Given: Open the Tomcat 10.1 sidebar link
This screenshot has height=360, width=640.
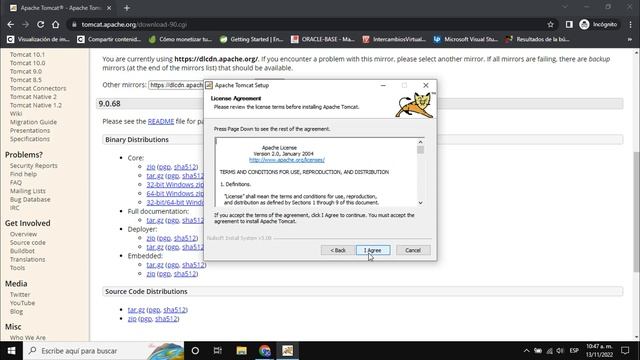Looking at the screenshot, I should coord(27,54).
